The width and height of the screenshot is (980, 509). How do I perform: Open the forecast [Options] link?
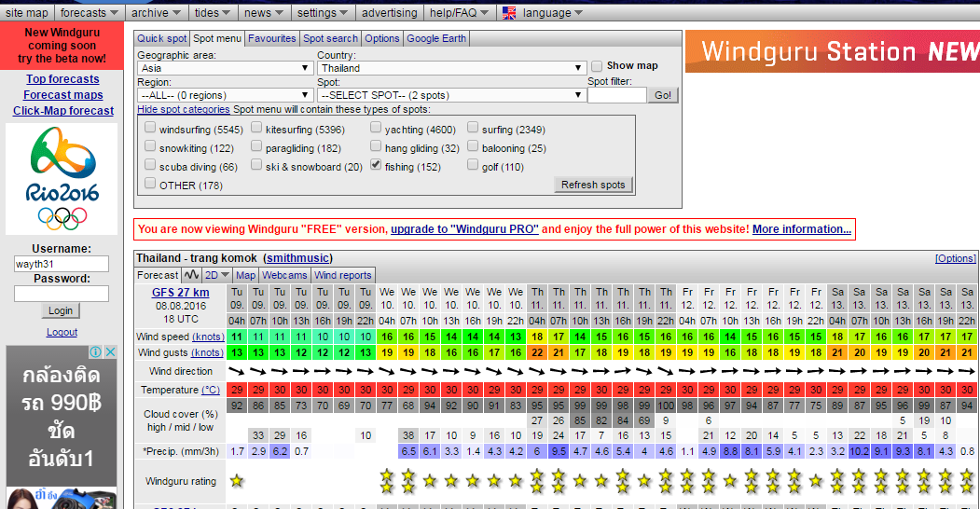[x=955, y=258]
